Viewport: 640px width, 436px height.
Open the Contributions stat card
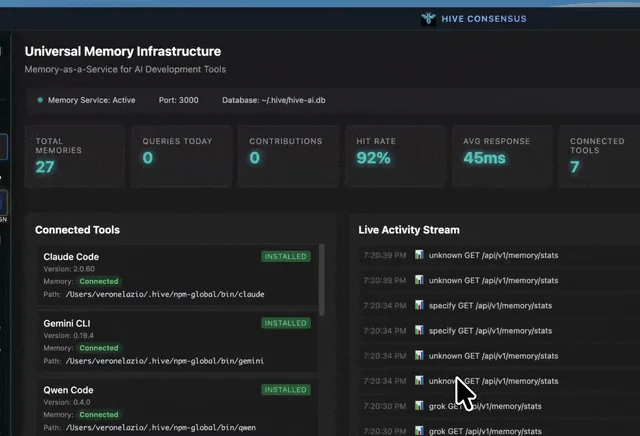pos(289,156)
